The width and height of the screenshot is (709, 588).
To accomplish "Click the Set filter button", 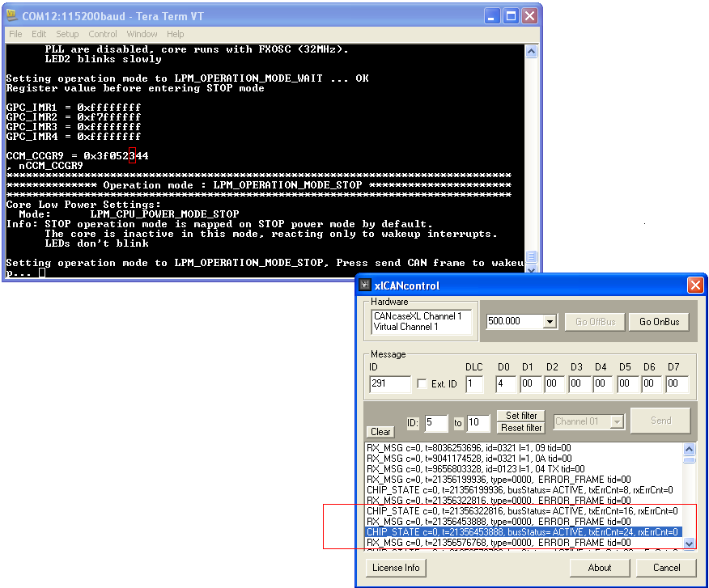I will click(x=521, y=416).
